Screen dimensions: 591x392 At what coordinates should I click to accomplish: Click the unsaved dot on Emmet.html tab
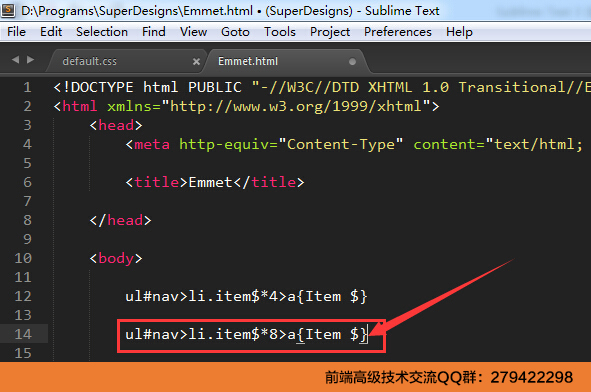tap(352, 61)
